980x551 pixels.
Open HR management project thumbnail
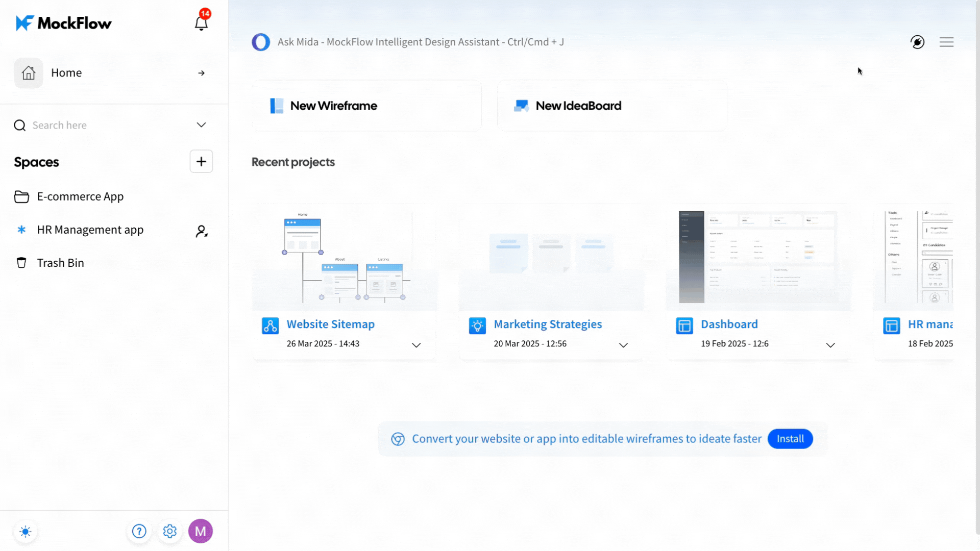coord(914,257)
